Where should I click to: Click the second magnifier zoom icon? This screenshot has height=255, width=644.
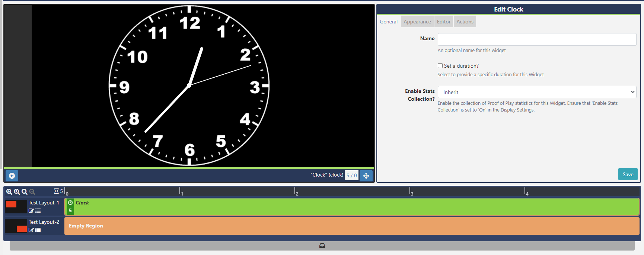tap(17, 192)
